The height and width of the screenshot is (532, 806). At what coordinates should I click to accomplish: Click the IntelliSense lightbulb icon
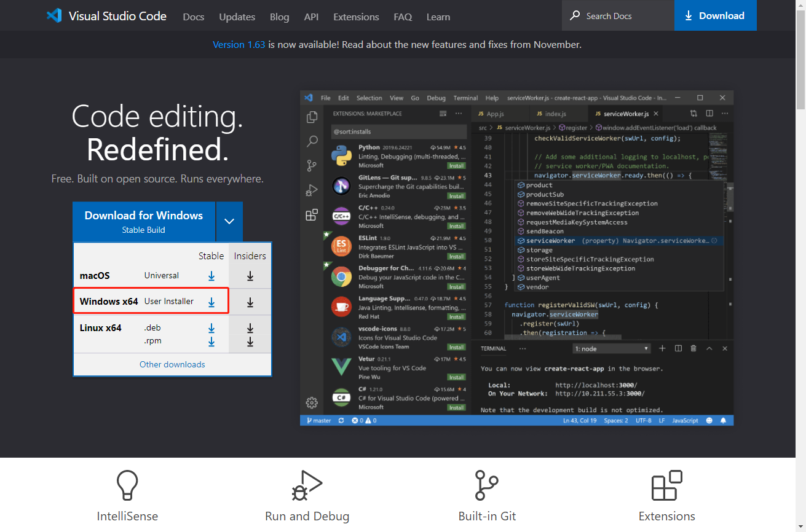(127, 485)
